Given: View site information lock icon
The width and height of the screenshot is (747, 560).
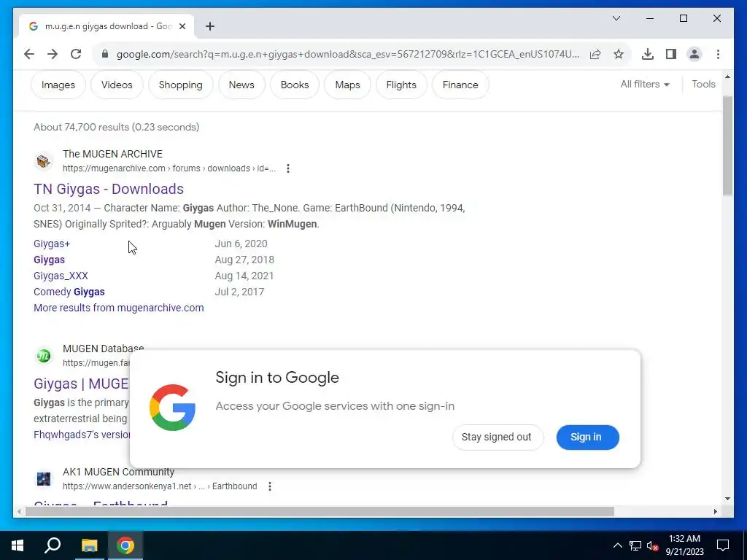Looking at the screenshot, I should click(105, 54).
